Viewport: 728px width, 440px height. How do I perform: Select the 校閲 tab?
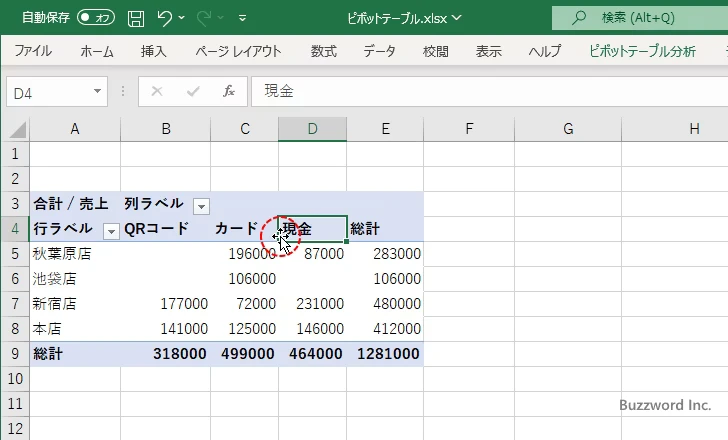(x=436, y=51)
